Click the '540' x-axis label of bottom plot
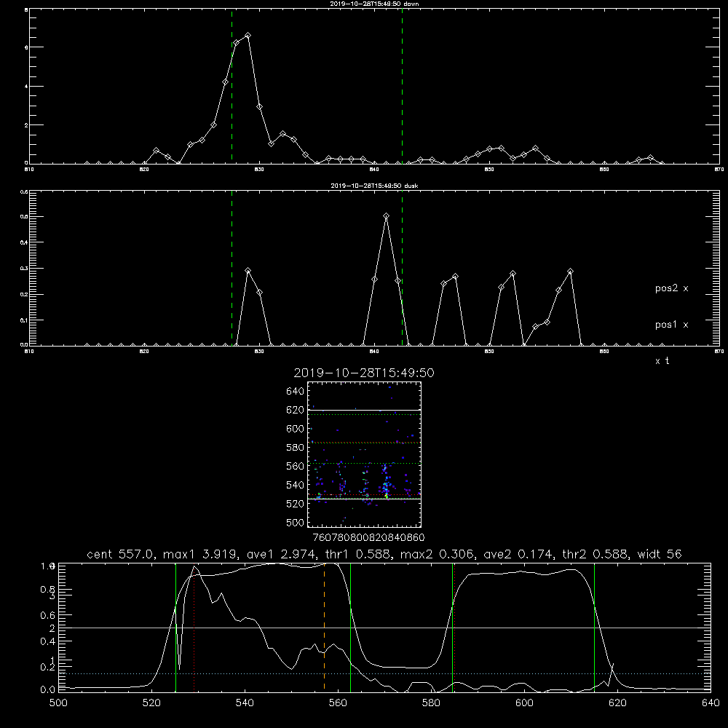 [245, 703]
